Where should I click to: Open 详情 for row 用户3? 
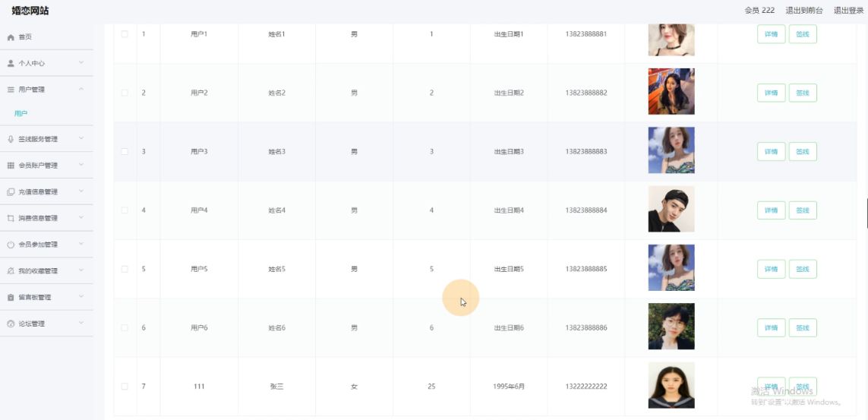pos(771,152)
